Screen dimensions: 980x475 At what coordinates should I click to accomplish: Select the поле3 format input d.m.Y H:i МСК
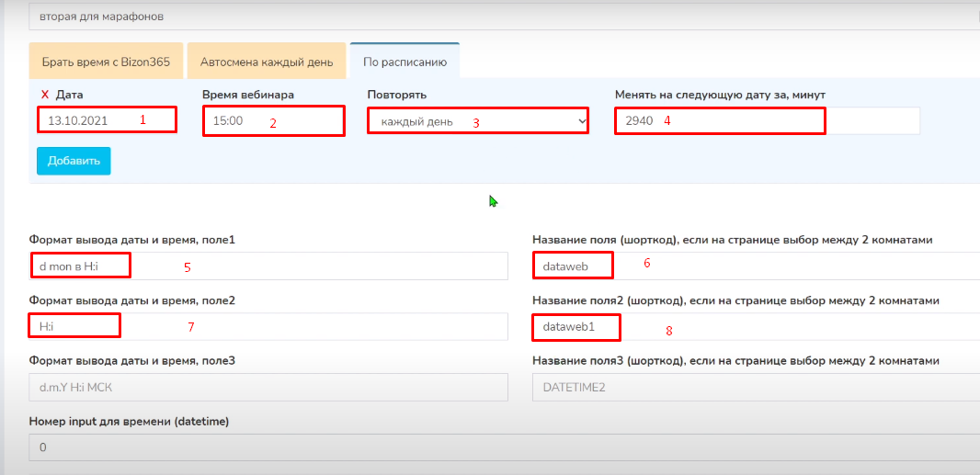pos(268,387)
